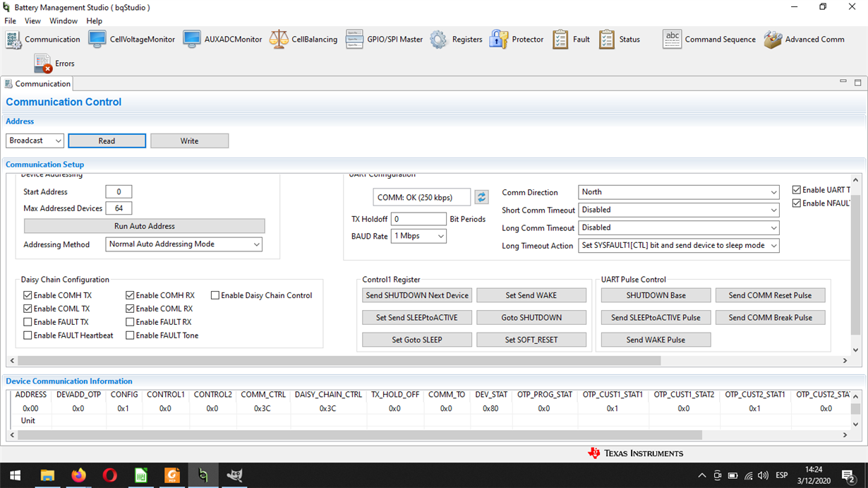868x488 pixels.
Task: Open the GPIO/SPI Master icon
Action: 354,40
